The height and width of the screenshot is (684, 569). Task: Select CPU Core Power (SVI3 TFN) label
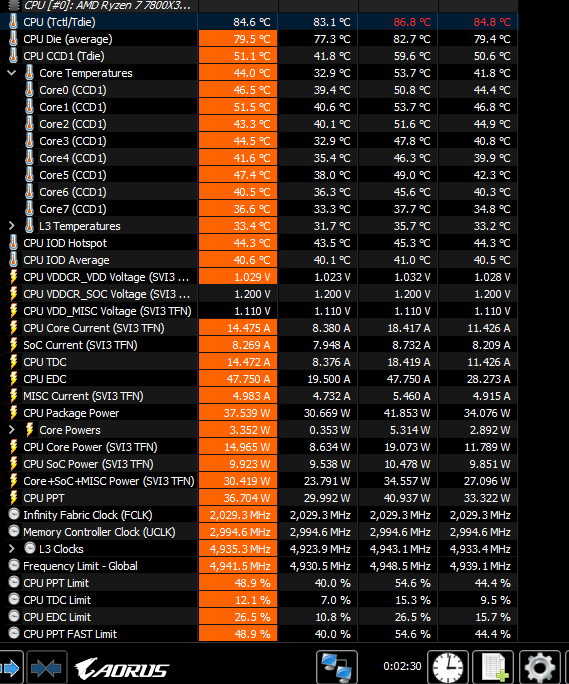(90, 447)
